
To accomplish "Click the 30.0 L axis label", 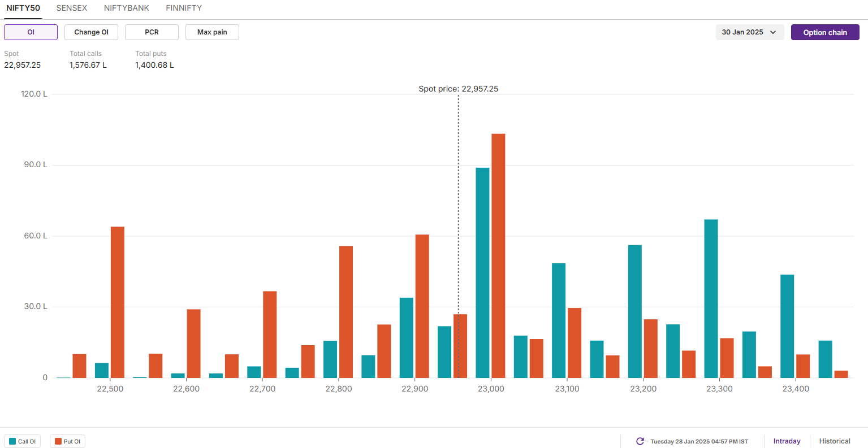I will 36,306.
